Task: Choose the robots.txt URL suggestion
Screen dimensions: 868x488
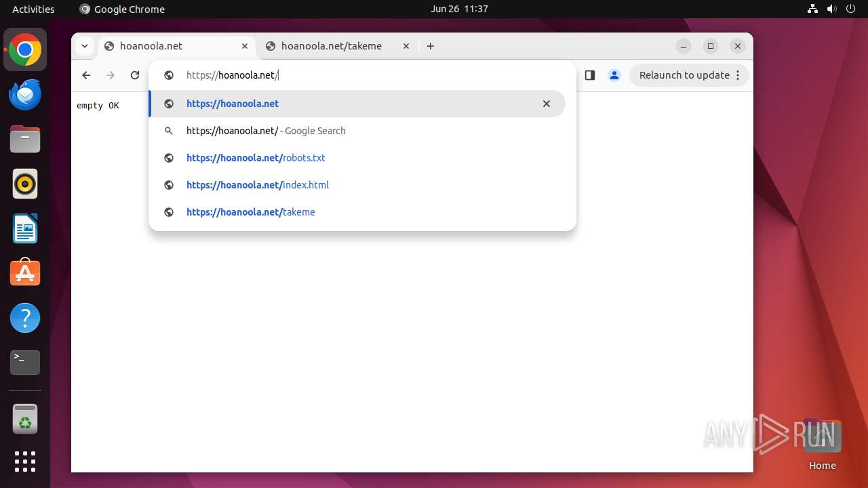Action: pyautogui.click(x=357, y=158)
